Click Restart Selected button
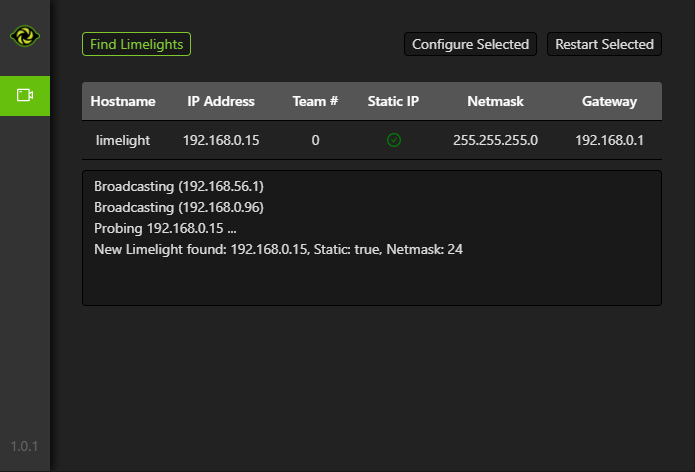 click(x=604, y=44)
